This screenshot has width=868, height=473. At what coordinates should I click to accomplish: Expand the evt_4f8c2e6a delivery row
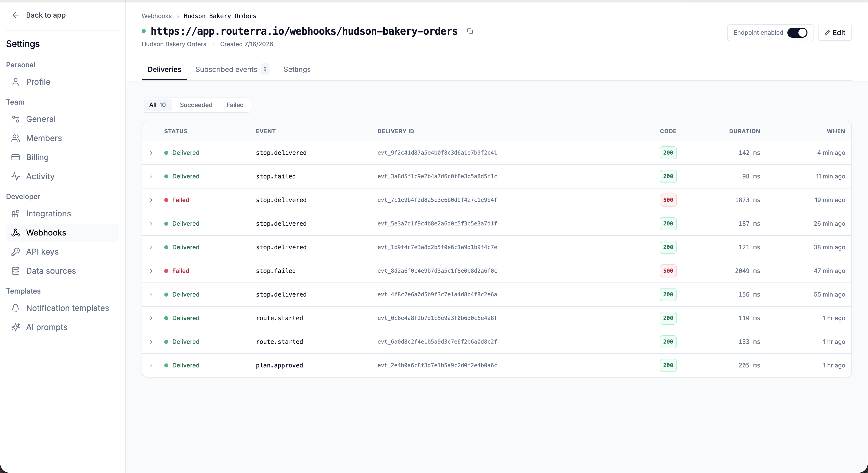pos(151,294)
